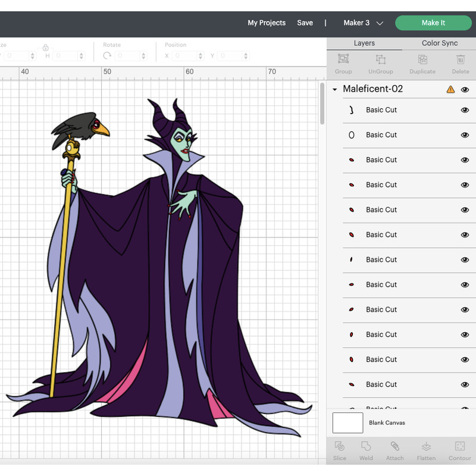Delete the selected layer

tap(460, 64)
